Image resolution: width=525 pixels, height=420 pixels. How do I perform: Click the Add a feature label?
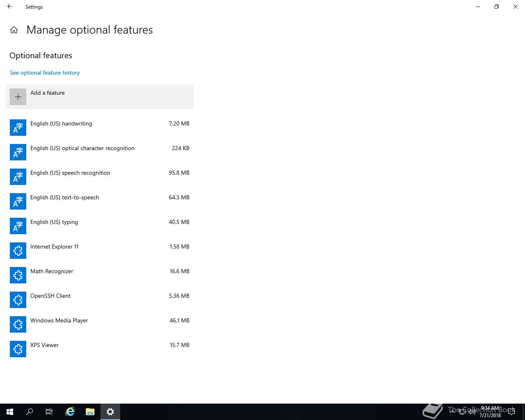pyautogui.click(x=48, y=93)
